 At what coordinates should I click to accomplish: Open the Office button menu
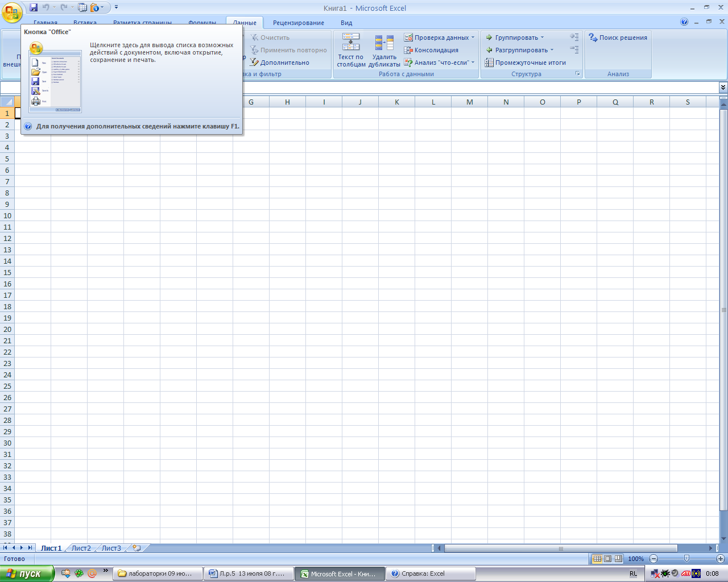(12, 12)
